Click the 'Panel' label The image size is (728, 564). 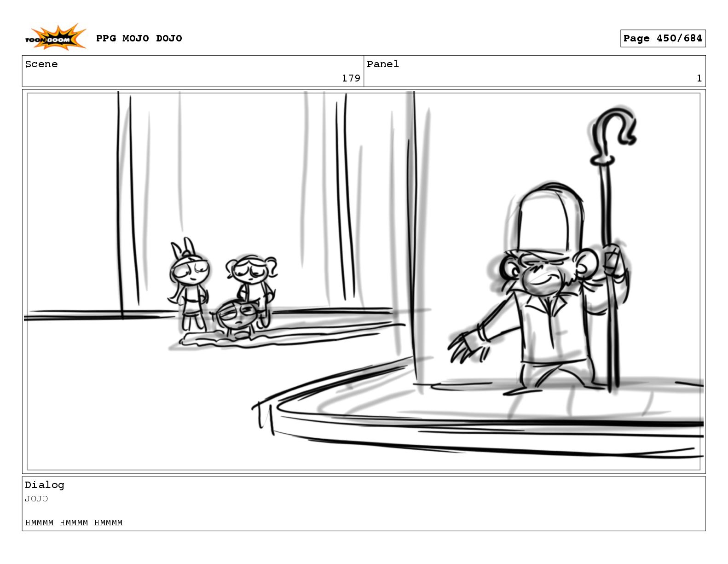pyautogui.click(x=383, y=64)
